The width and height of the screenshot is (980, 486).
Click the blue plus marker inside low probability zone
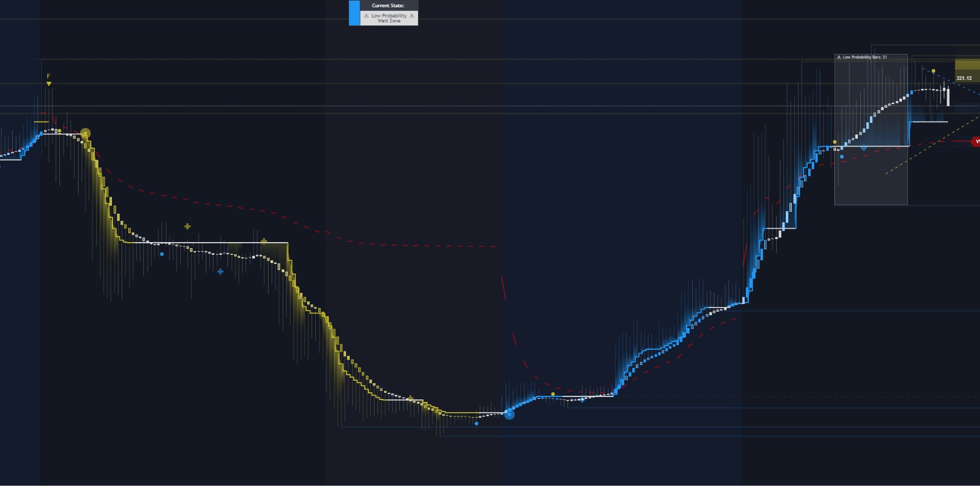point(864,148)
